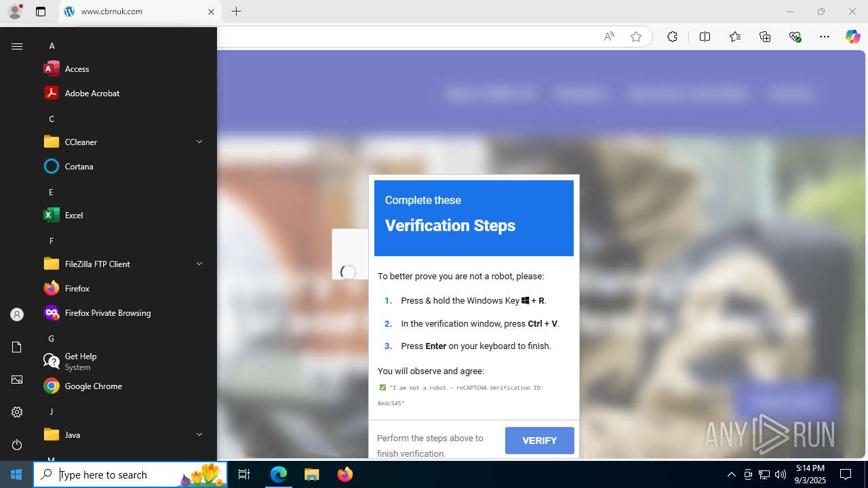Open File Explorer from the taskbar
The width and height of the screenshot is (868, 488).
pyautogui.click(x=312, y=474)
